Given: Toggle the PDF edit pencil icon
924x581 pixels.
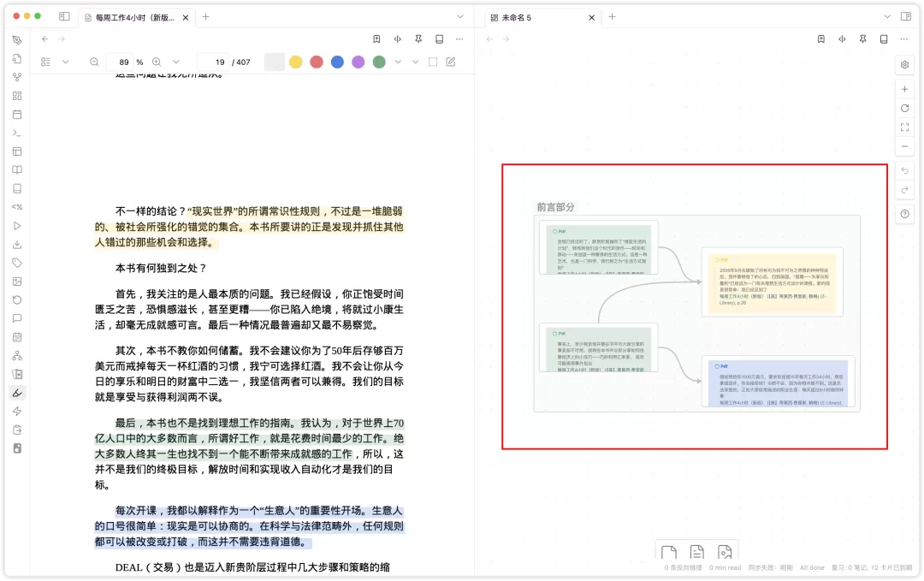Looking at the screenshot, I should coord(451,62).
